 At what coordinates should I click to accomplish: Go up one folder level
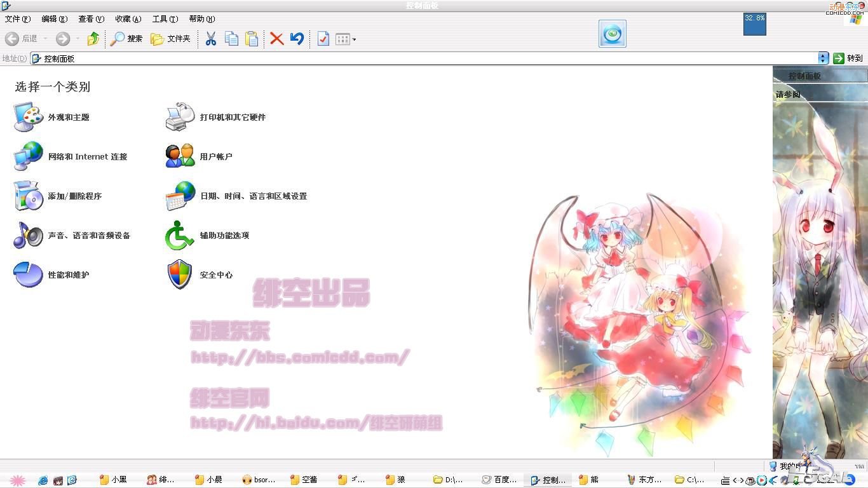pos(93,39)
